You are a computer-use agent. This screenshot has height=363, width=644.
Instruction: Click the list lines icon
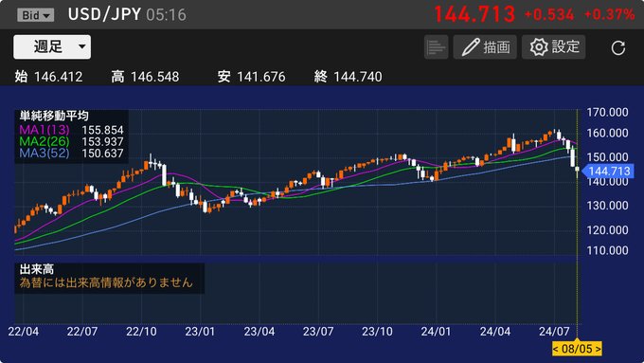click(x=436, y=46)
